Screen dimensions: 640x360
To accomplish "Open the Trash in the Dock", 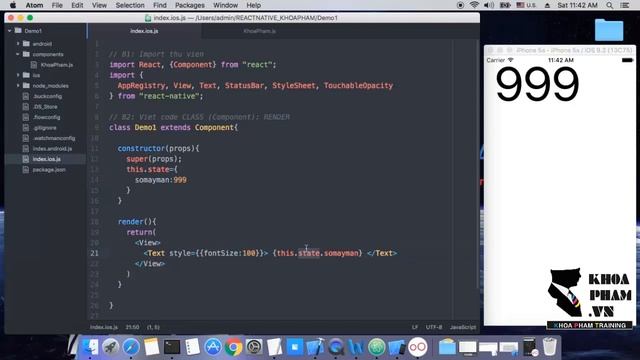I will [549, 347].
